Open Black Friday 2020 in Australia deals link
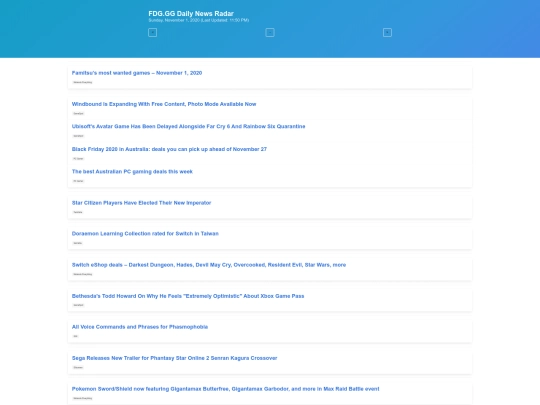 click(x=169, y=149)
